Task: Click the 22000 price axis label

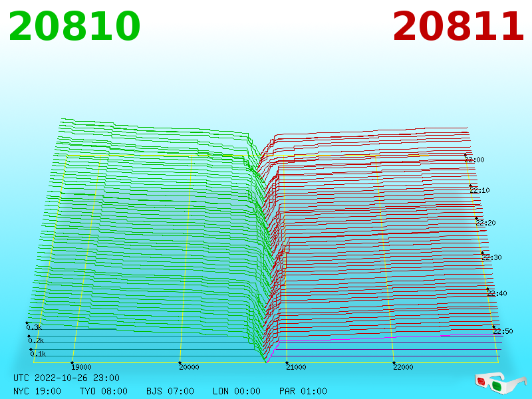Action: 403,367
